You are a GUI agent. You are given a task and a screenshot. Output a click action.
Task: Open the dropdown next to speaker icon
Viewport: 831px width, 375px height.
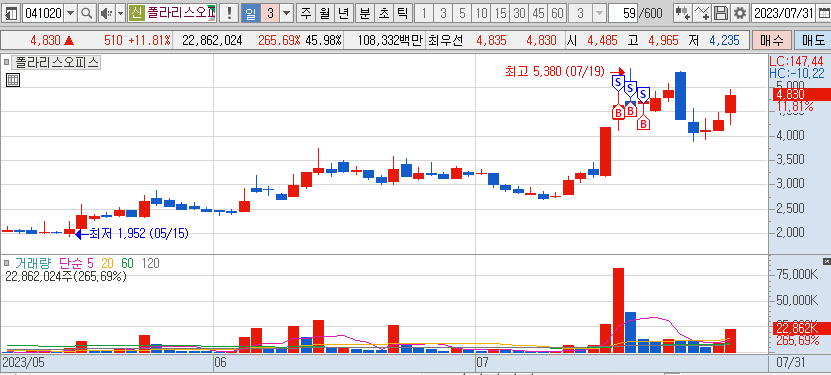[x=120, y=13]
